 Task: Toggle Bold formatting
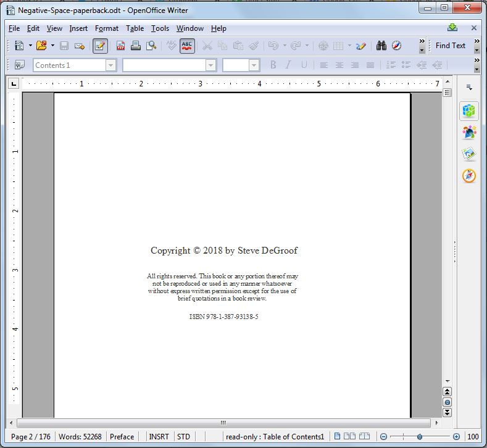click(273, 65)
